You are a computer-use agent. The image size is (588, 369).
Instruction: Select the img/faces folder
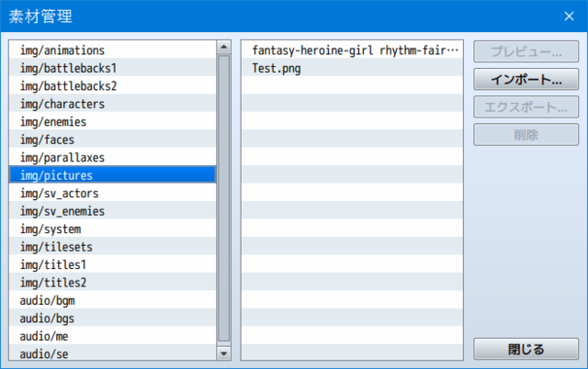112,139
